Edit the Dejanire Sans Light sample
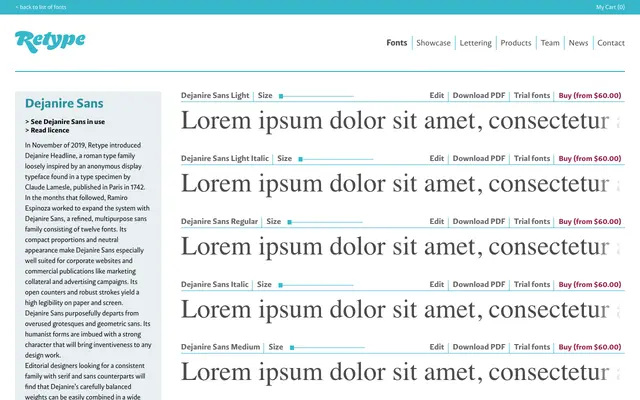Screen dimensions: 640x400 click(x=436, y=96)
